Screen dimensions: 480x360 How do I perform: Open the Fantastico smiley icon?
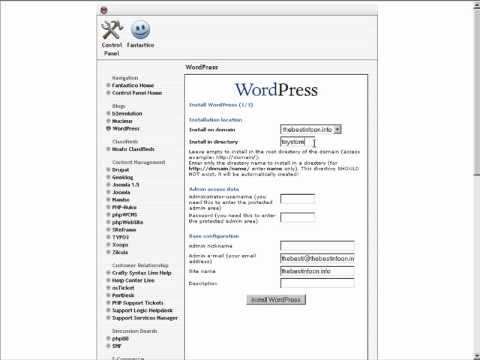click(140, 30)
